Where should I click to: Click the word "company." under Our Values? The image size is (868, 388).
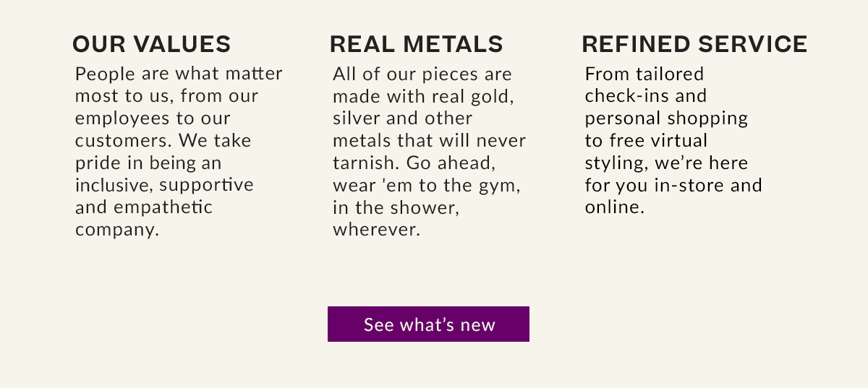pyautogui.click(x=116, y=230)
